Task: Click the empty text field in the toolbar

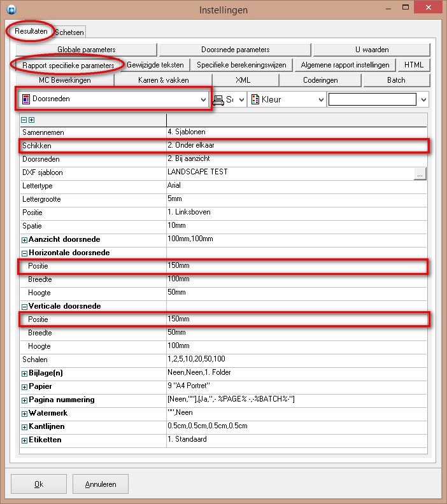Action: click(372, 100)
